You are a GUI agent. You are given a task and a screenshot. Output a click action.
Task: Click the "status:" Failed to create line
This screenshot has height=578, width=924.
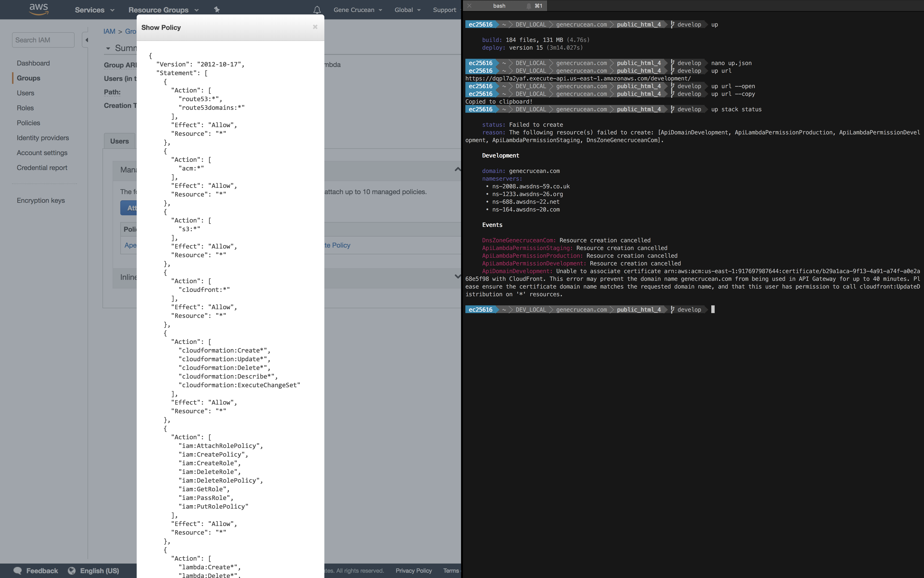(523, 125)
